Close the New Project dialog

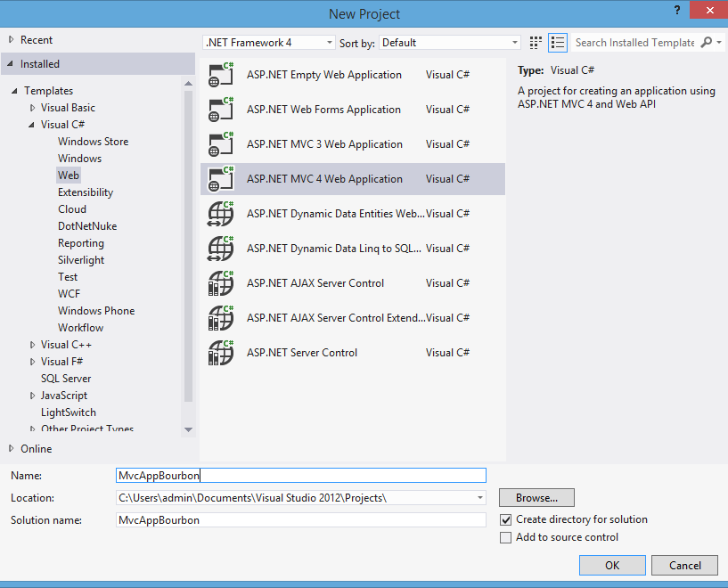pyautogui.click(x=709, y=10)
